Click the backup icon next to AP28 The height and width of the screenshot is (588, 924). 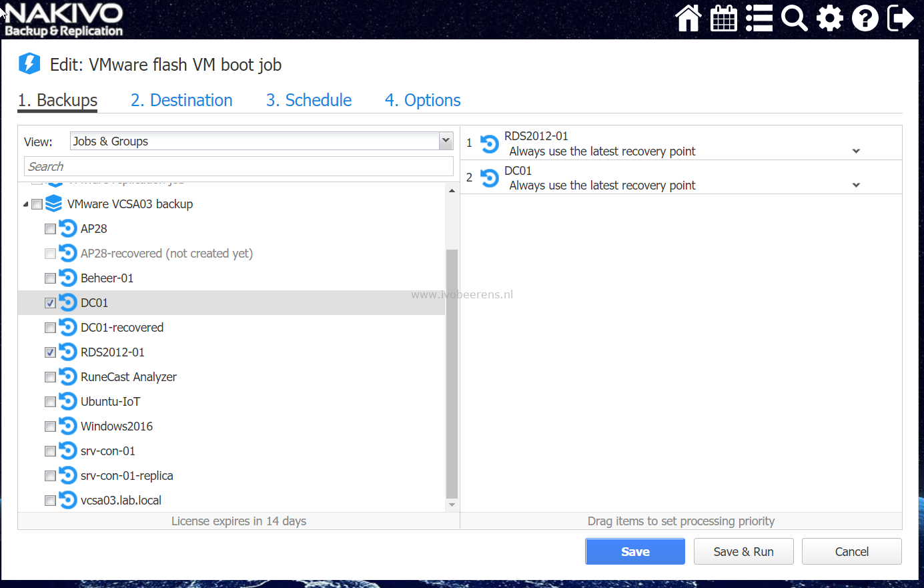68,228
